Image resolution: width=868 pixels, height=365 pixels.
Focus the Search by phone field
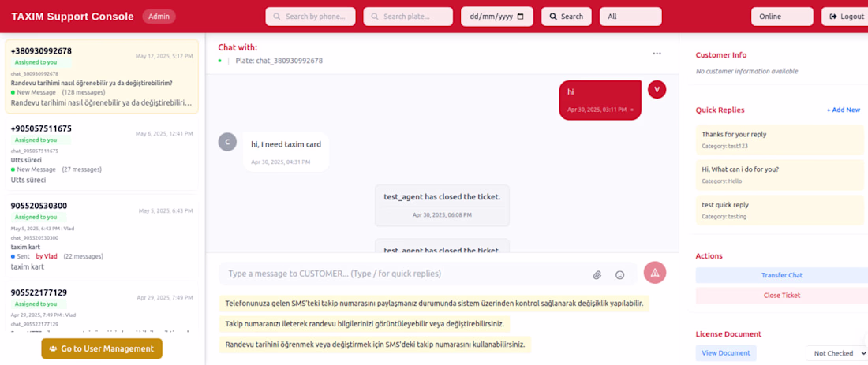click(x=312, y=17)
